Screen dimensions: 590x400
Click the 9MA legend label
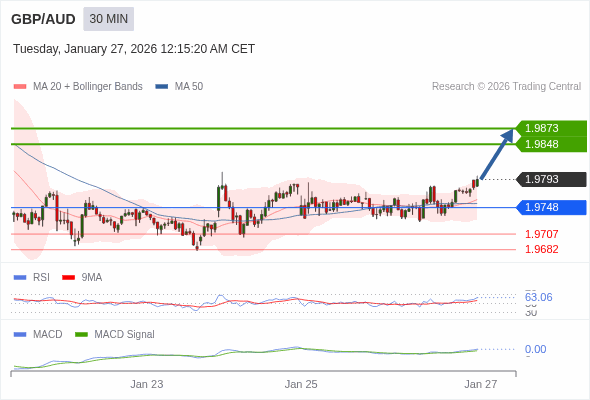[x=92, y=278]
